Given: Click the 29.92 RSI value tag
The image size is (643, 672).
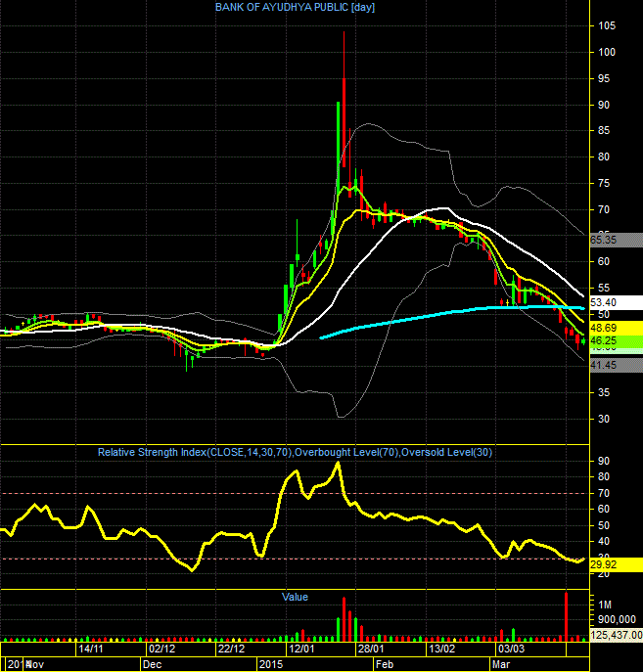Looking at the screenshot, I should [616, 564].
